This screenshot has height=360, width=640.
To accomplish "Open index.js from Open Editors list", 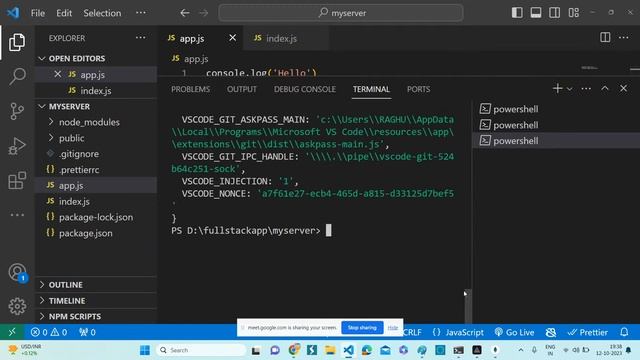I will [96, 91].
